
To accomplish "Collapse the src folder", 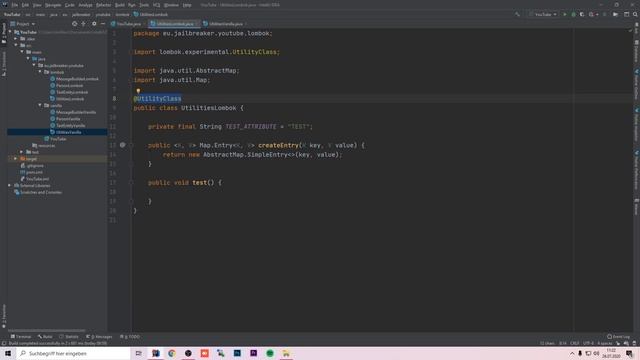I will [x=16, y=45].
